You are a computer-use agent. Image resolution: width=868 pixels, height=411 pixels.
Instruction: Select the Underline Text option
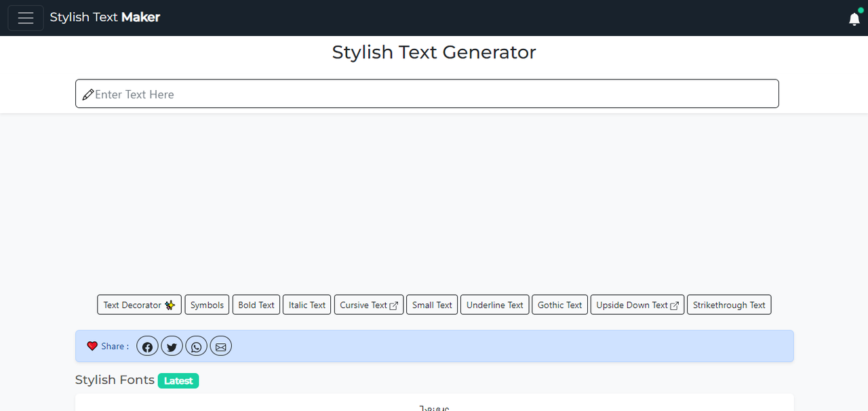tap(495, 305)
